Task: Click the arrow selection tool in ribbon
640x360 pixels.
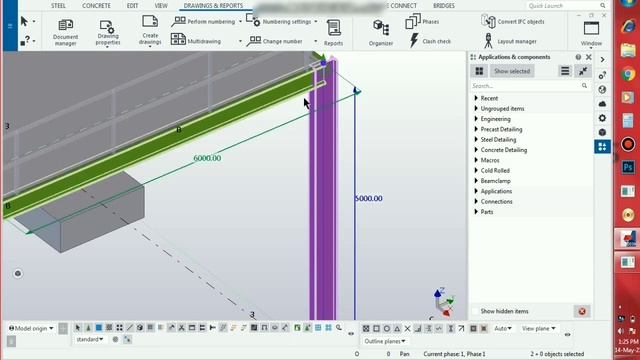Action: [x=24, y=21]
